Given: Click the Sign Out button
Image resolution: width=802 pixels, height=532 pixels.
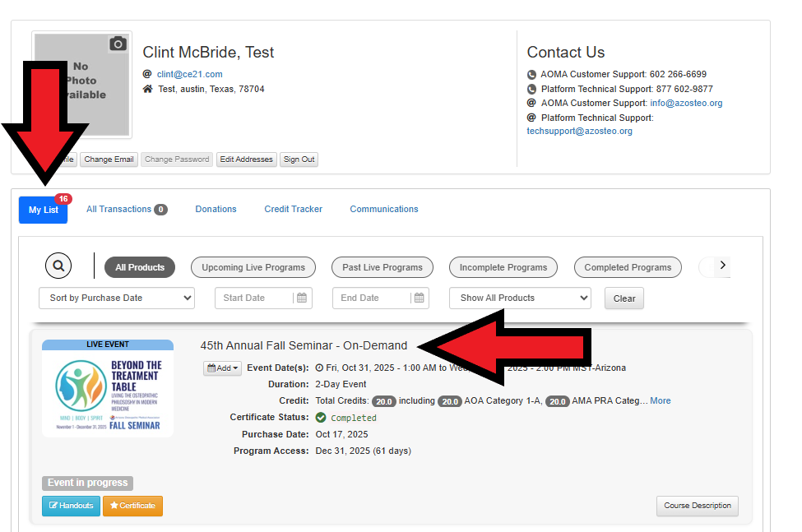Looking at the screenshot, I should coord(299,160).
